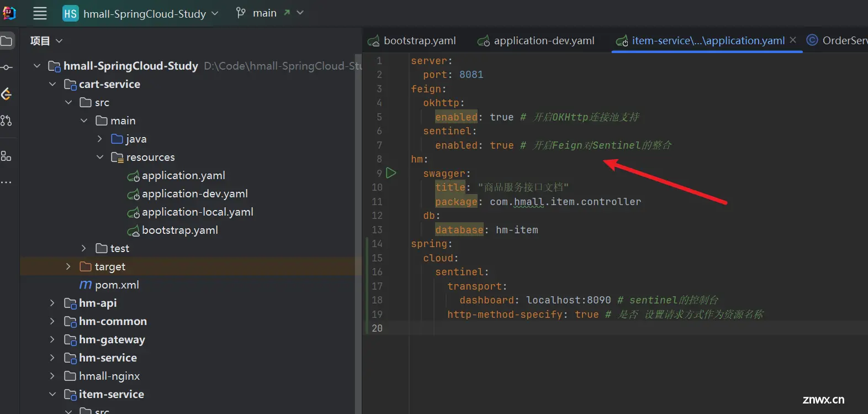This screenshot has width=868, height=414.
Task: Open the project selector dropdown hmall-SpringCloud-Study
Action: pos(140,14)
